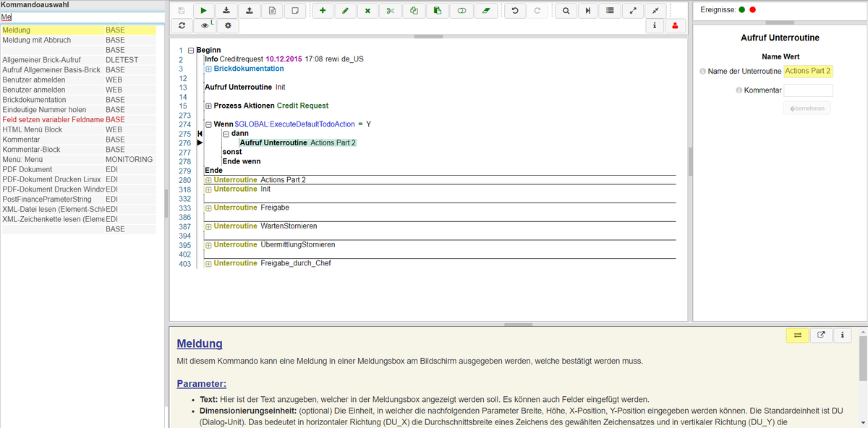
Task: Click the scissors cut icon
Action: [391, 11]
